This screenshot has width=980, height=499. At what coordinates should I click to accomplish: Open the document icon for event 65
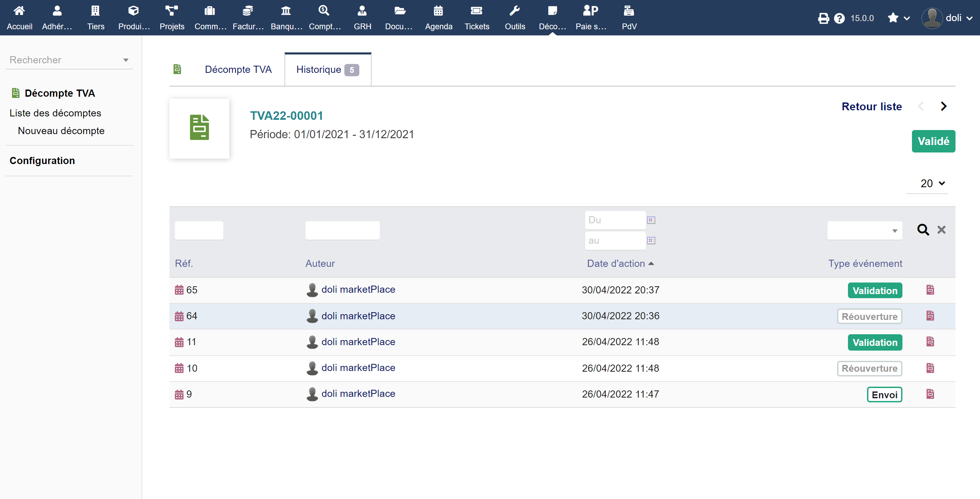tap(930, 290)
